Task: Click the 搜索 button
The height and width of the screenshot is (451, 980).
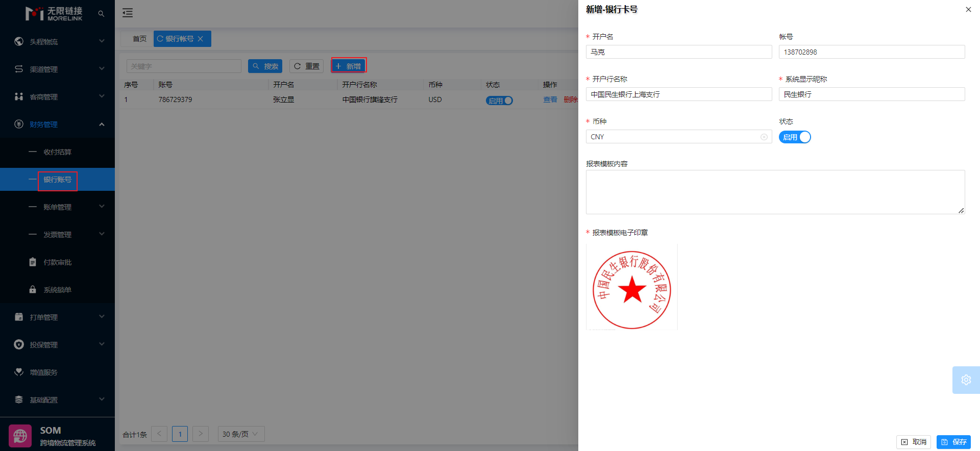Action: click(265, 66)
